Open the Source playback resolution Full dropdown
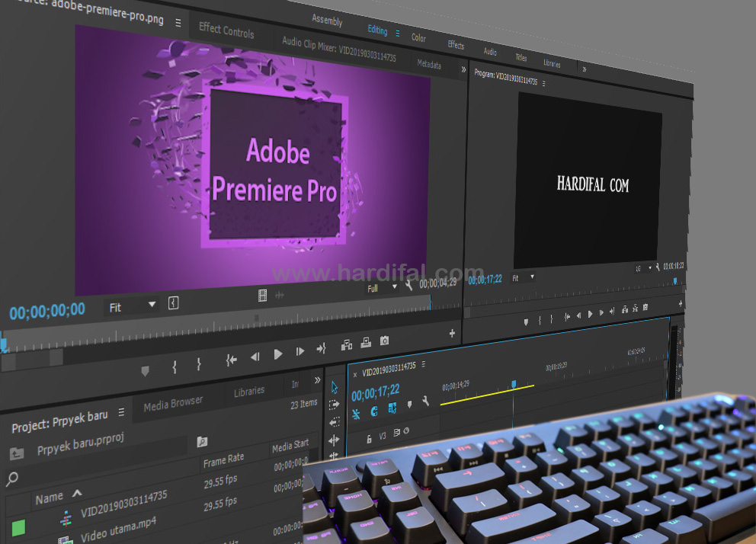The image size is (756, 544). coord(382,288)
